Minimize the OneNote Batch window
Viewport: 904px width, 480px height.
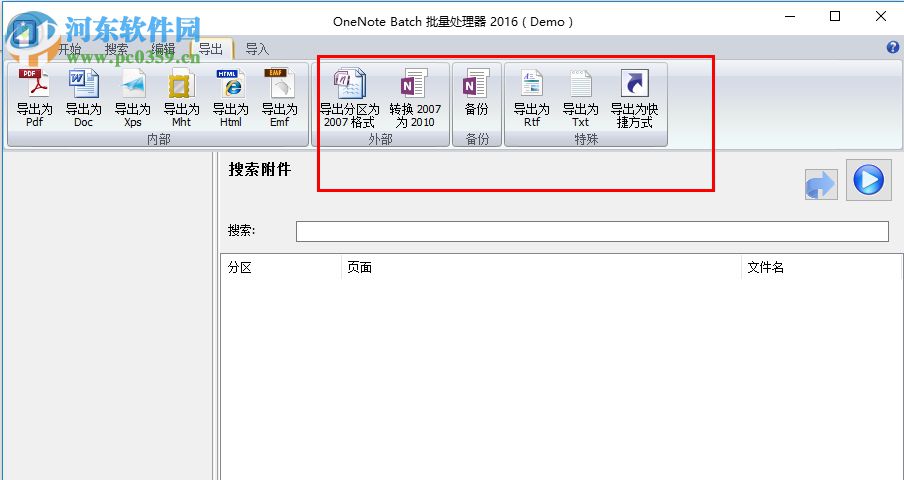tap(790, 17)
